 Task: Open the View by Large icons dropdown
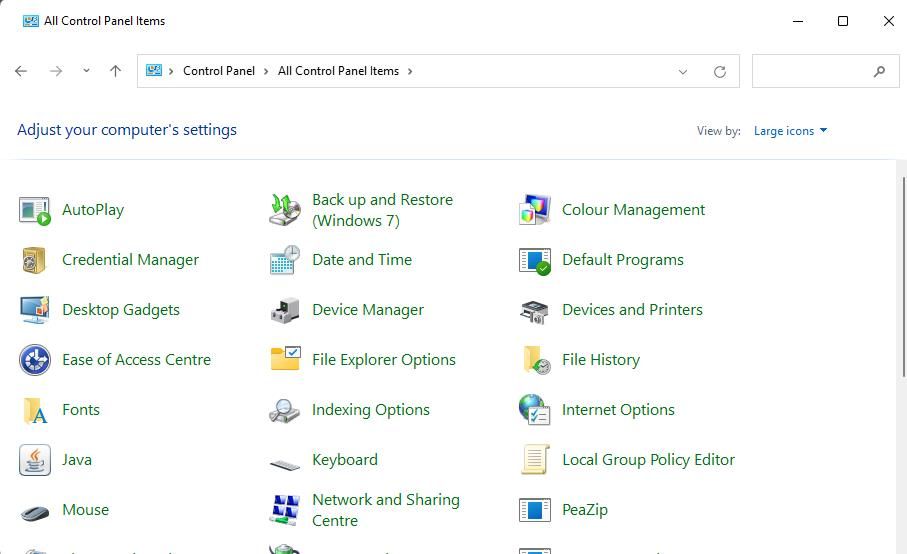[790, 131]
